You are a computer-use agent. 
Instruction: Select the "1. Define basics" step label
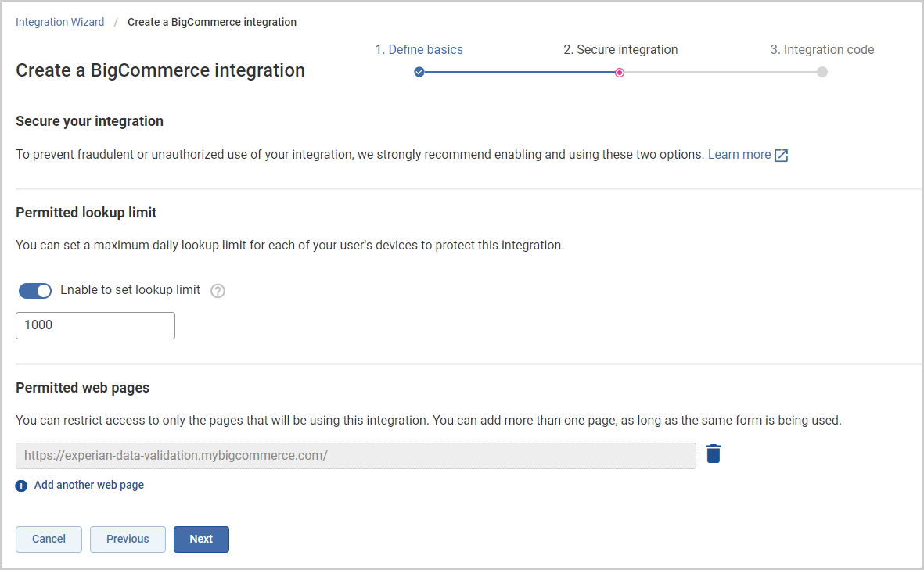point(419,49)
